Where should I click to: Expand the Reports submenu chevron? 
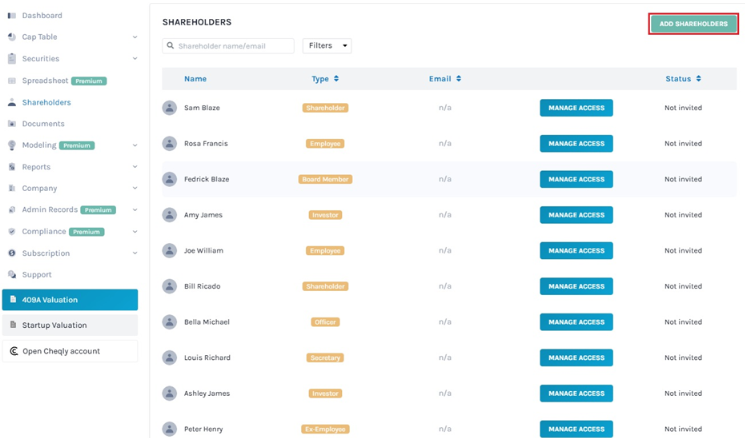(x=135, y=167)
